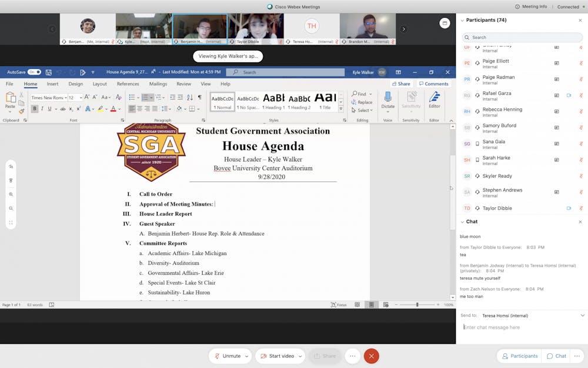The width and height of the screenshot is (588, 368).
Task: Click the Paste clipboard icon
Action: coord(10,99)
